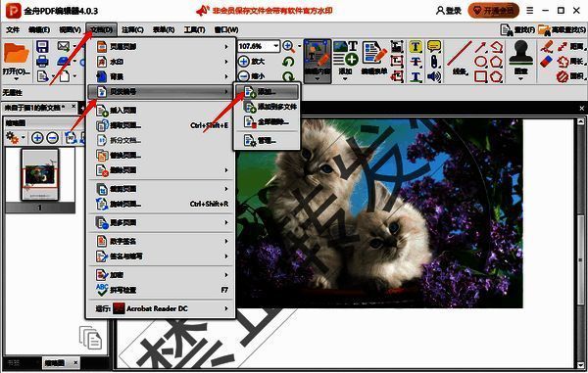Open the 文件 File menu

[x=13, y=29]
